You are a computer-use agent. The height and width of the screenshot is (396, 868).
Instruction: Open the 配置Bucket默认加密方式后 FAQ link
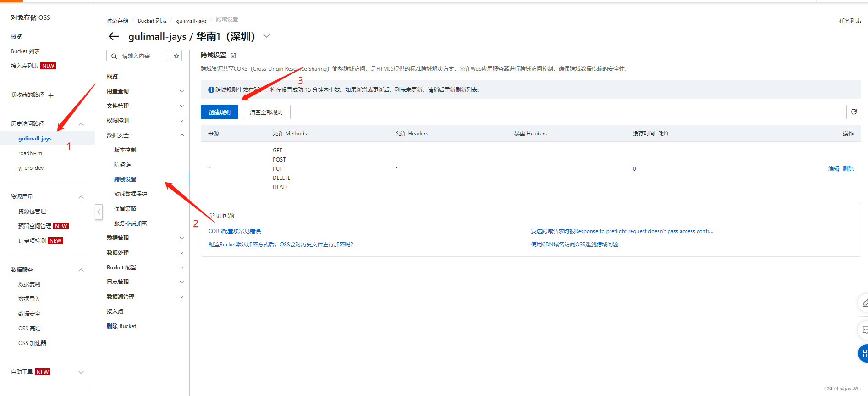tap(280, 245)
